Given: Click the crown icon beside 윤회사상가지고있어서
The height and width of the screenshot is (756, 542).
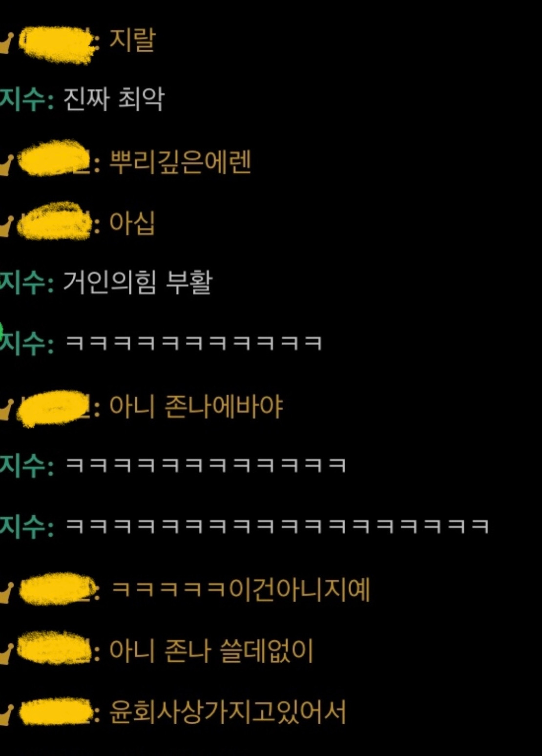Looking at the screenshot, I should coord(6,714).
